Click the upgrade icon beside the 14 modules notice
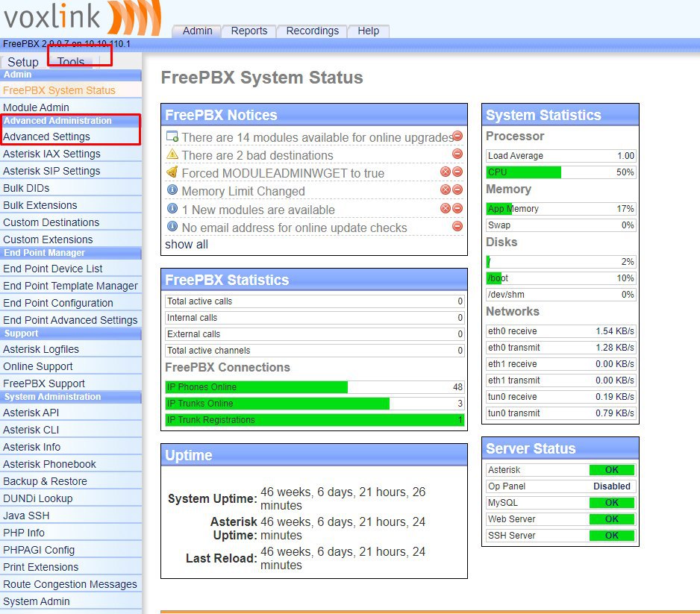Viewport: 700px width, 614px height. (x=172, y=136)
